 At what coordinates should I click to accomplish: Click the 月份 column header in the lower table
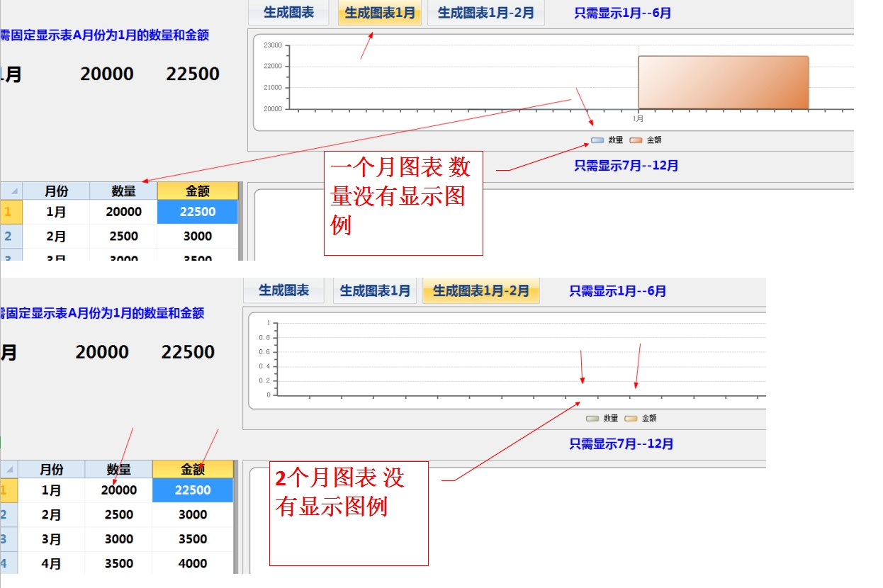pyautogui.click(x=51, y=469)
